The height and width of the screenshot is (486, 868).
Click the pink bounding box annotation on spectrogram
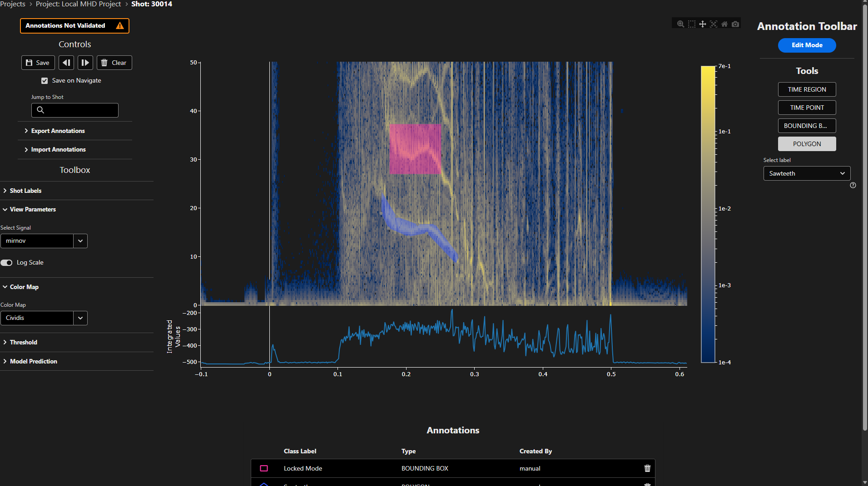415,149
